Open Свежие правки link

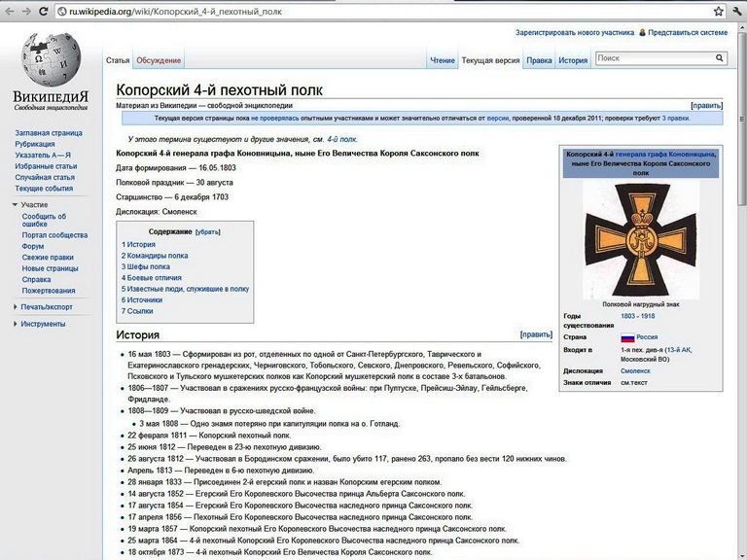(48, 257)
